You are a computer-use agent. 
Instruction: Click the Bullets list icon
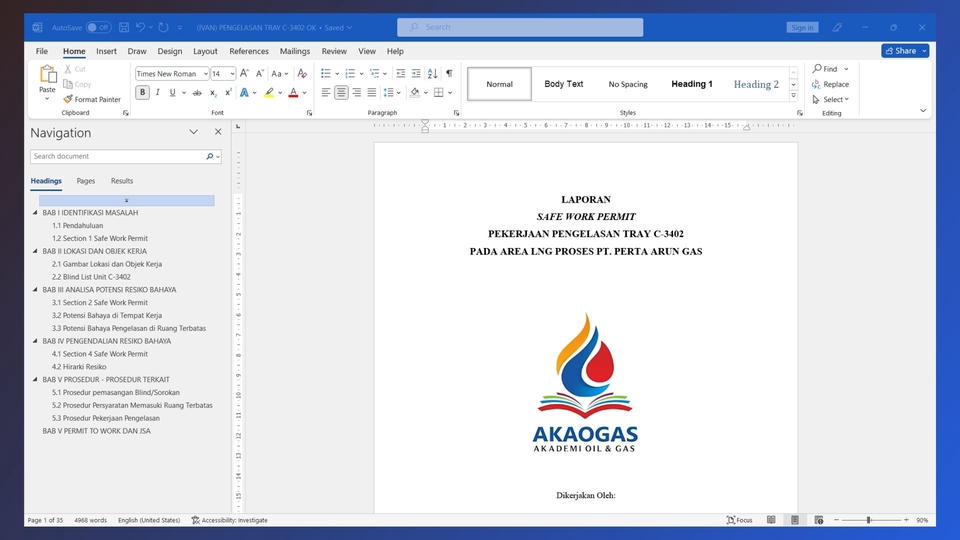(x=326, y=73)
